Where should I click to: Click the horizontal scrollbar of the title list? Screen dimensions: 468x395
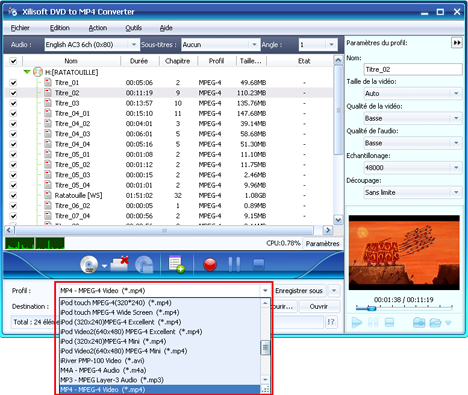(164, 230)
